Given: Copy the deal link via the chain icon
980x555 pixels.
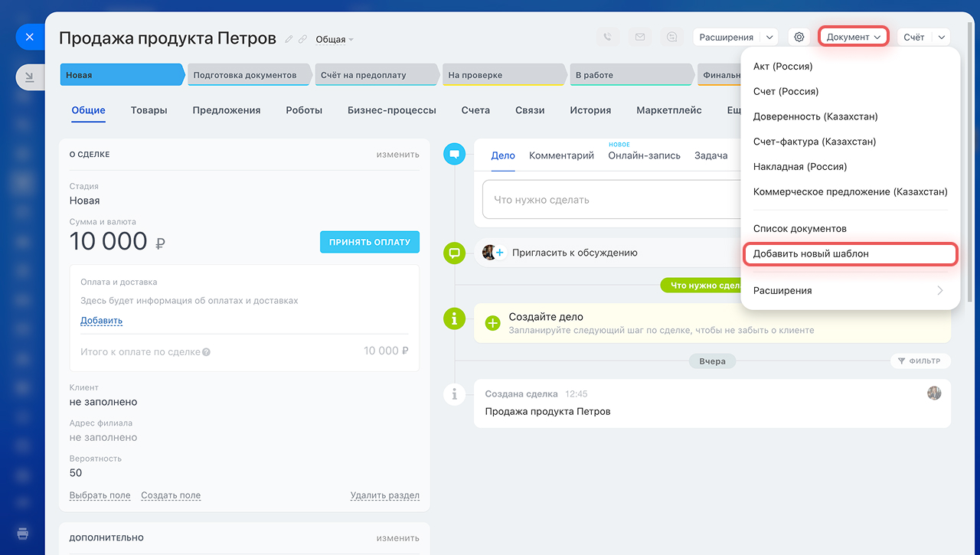Looking at the screenshot, I should (x=302, y=39).
